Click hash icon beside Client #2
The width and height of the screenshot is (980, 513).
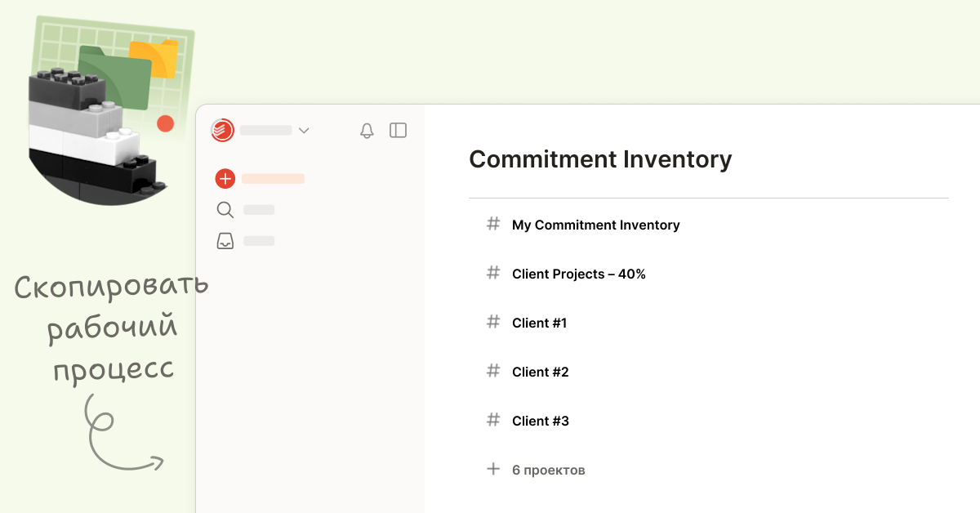[493, 371]
